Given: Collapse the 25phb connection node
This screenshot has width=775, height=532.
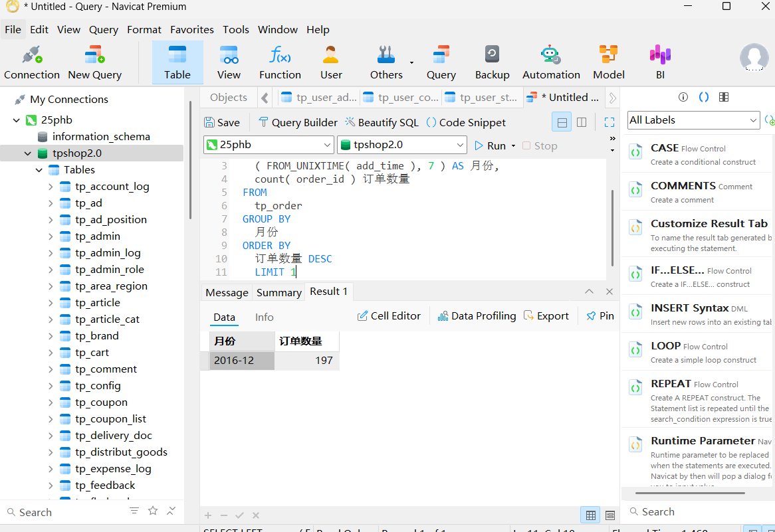Looking at the screenshot, I should click(17, 120).
